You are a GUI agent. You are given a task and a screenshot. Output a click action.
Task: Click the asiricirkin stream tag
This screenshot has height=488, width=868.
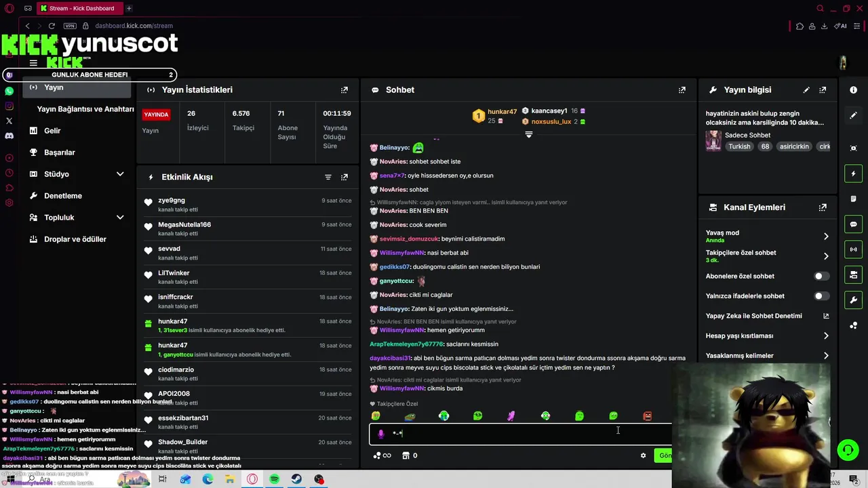click(x=794, y=146)
